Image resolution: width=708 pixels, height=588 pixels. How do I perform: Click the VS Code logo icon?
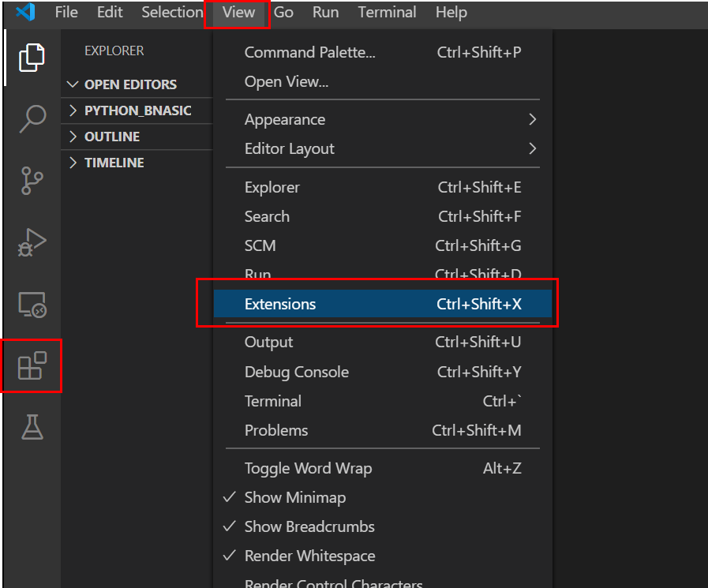point(25,13)
